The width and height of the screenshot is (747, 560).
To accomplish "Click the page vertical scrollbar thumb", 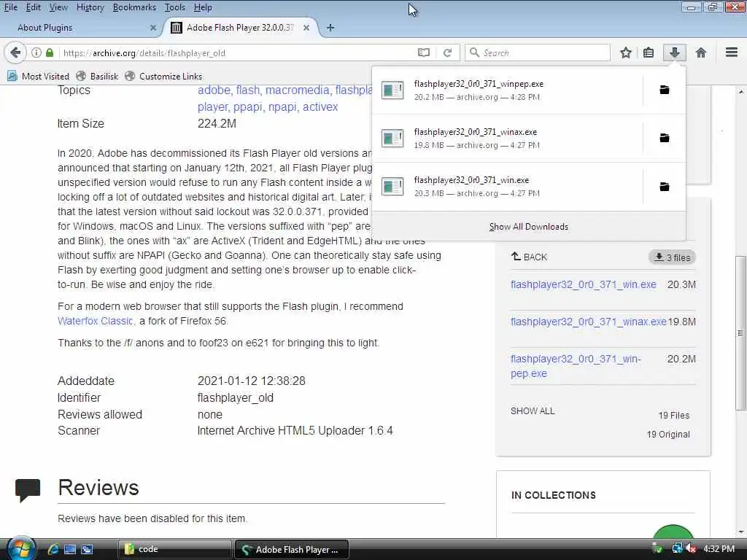I will (x=740, y=332).
